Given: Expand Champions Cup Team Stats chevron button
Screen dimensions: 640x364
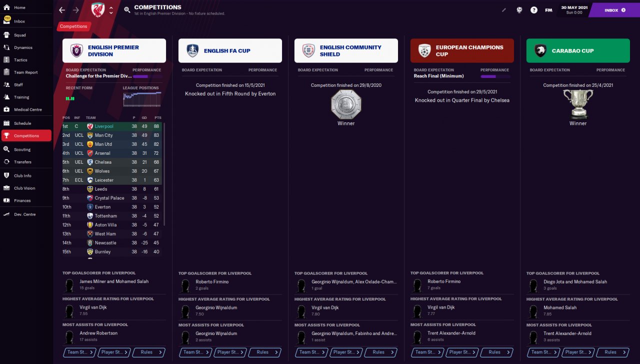Looking at the screenshot, I should point(427,353).
